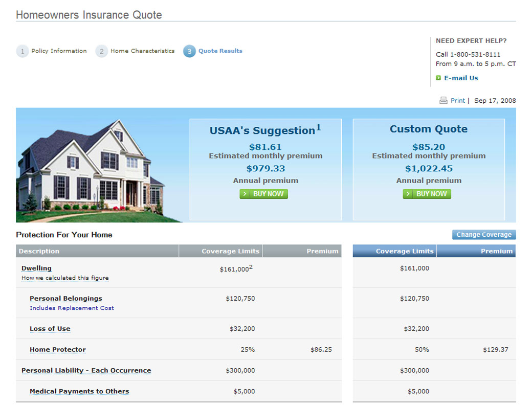Click the Medical Payments to Others link
This screenshot has height=405, width=532.
coord(79,391)
